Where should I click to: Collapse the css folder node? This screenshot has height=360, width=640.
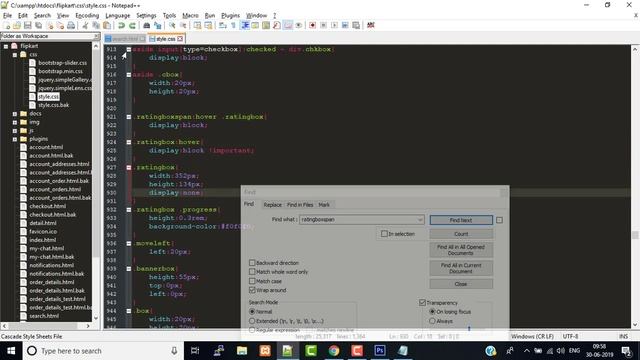point(15,54)
